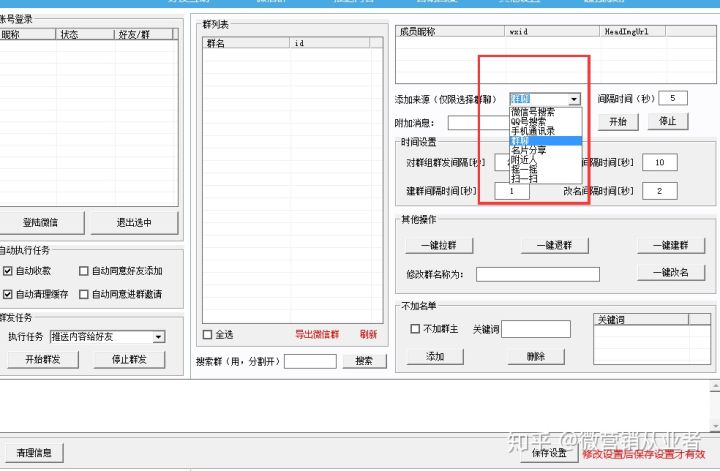
Task: Expand the 执行任务 combo box
Action: click(x=158, y=338)
